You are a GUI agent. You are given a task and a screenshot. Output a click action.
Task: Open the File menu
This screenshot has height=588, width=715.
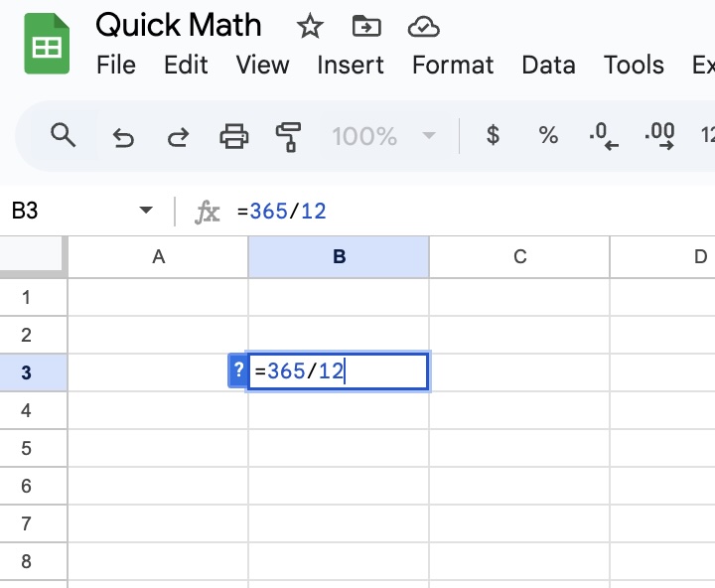(116, 65)
